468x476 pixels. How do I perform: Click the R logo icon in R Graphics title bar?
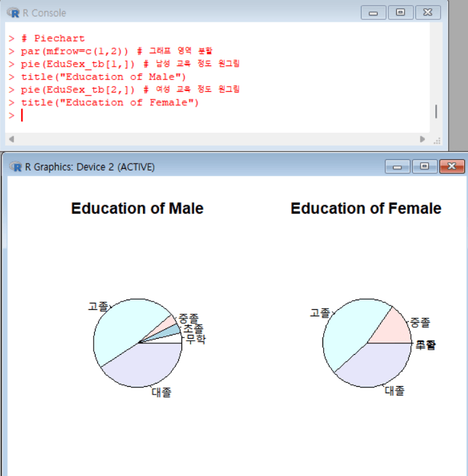click(16, 167)
